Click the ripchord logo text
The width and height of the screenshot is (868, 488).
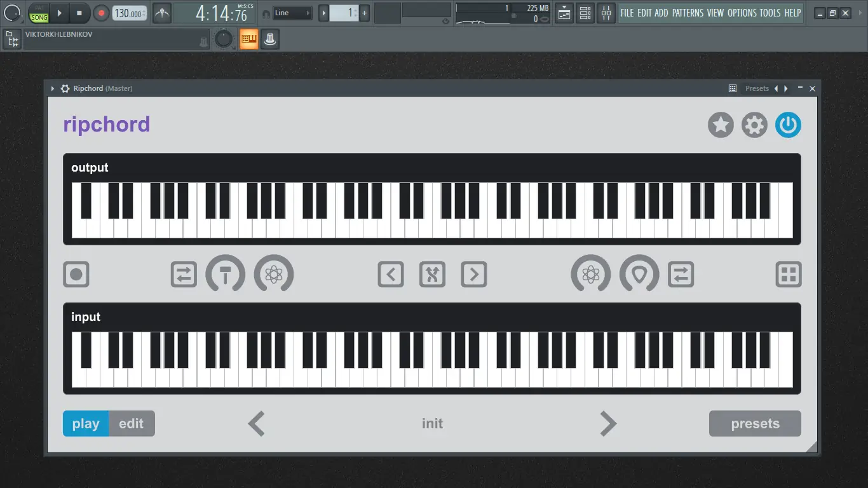pyautogui.click(x=107, y=125)
